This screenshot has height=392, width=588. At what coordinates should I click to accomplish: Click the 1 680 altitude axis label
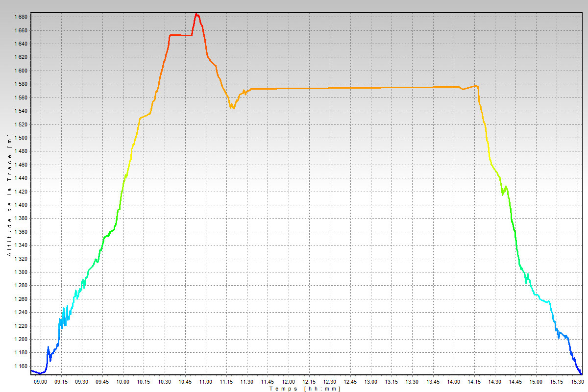(20, 17)
